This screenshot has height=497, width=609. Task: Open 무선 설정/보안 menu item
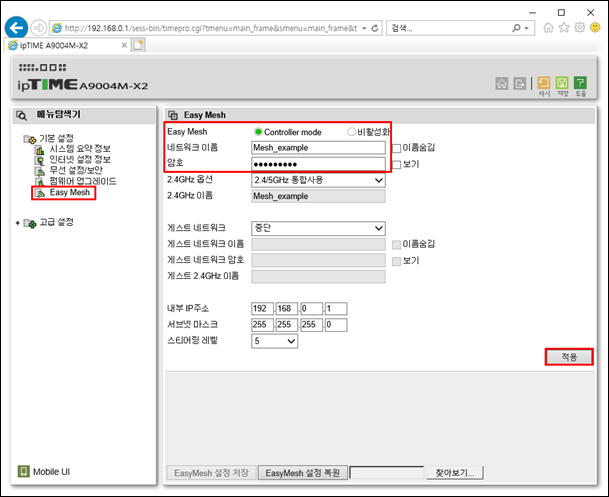tap(76, 170)
